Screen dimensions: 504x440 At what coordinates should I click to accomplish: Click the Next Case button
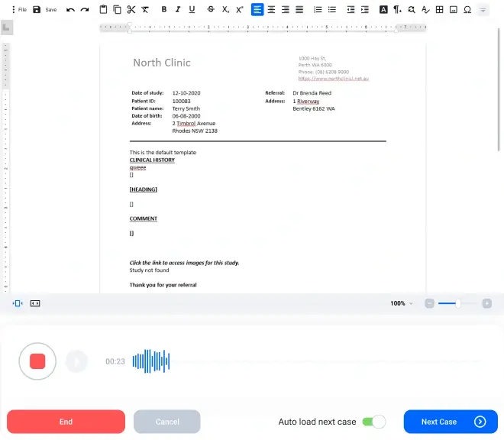pos(450,422)
